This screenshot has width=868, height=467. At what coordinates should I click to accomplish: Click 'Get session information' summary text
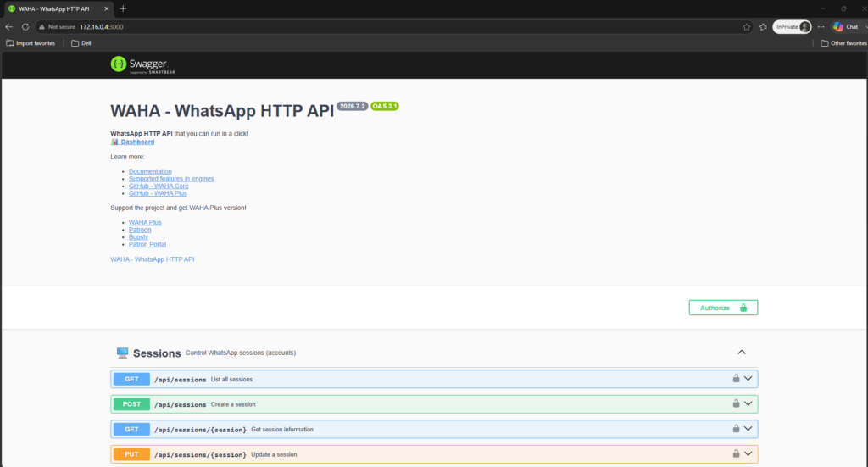281,430
